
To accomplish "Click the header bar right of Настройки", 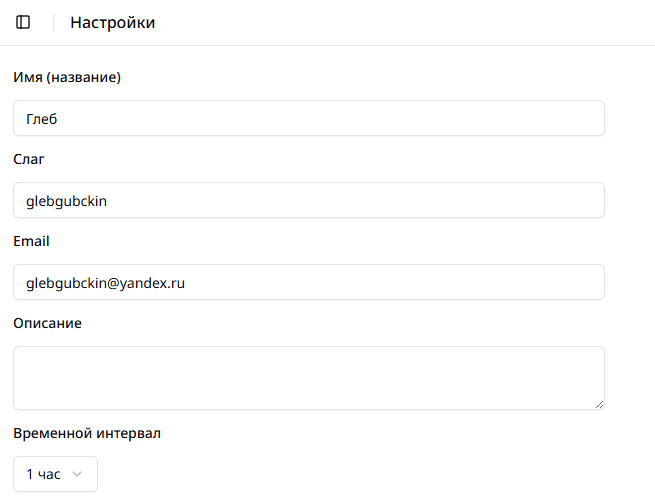I will tap(400, 22).
